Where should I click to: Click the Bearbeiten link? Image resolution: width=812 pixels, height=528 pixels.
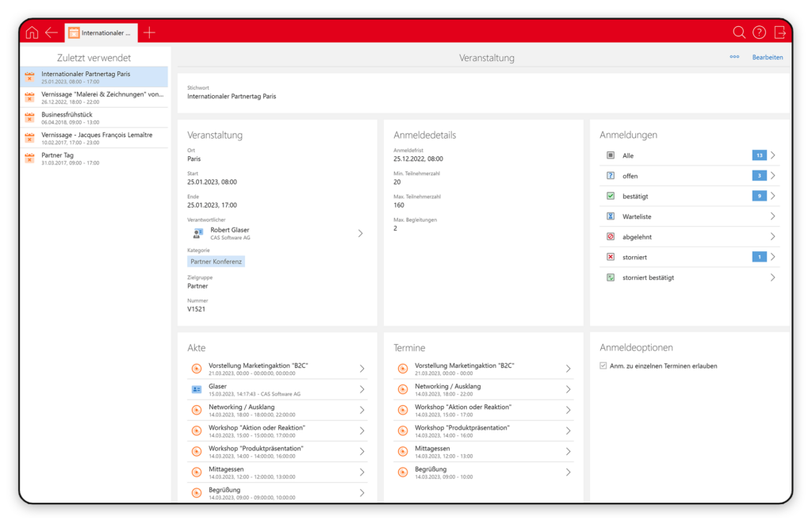[x=767, y=57]
